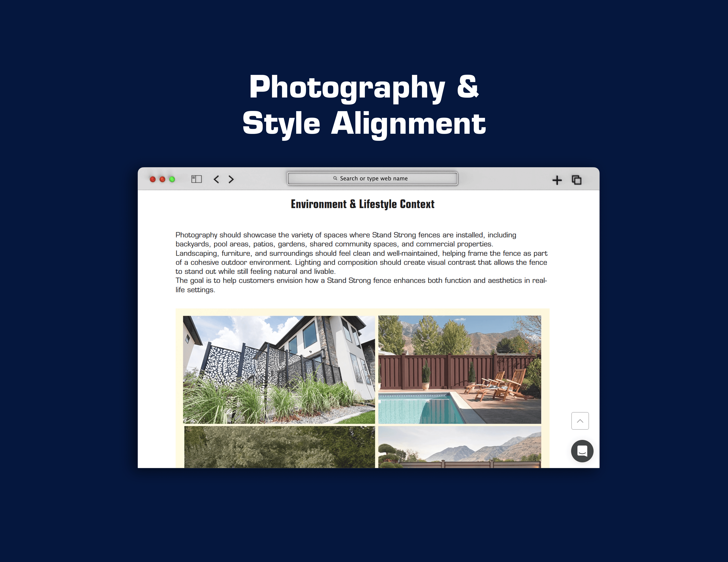Show all tabs overview icon
The width and height of the screenshot is (728, 562).
576,180
